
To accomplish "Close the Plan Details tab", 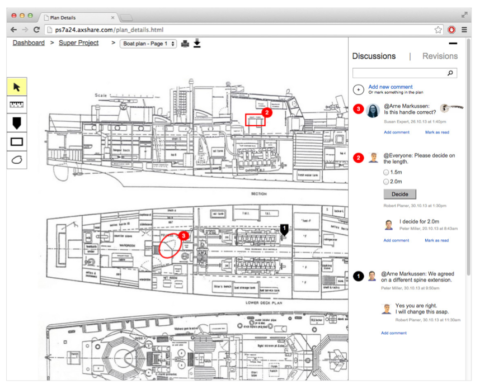I will (x=113, y=18).
